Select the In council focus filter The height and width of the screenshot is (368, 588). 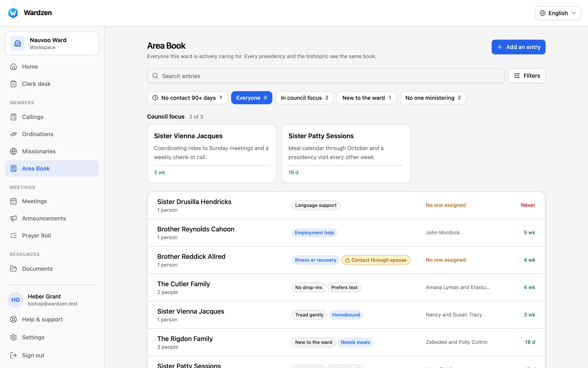click(304, 98)
